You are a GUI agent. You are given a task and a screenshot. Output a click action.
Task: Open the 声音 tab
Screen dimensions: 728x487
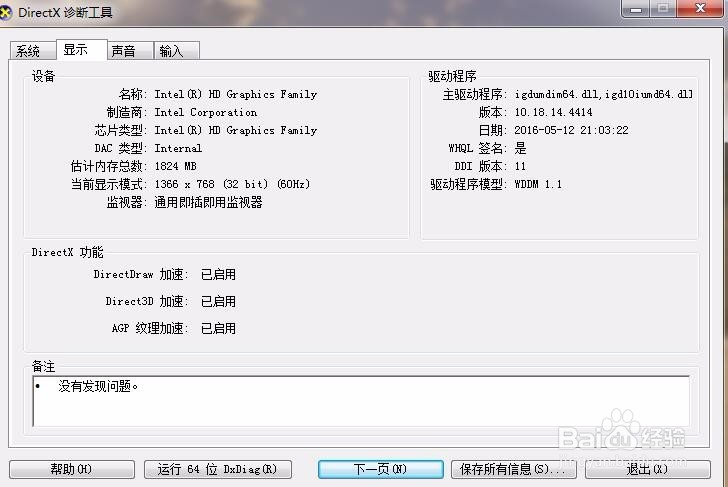coord(130,51)
